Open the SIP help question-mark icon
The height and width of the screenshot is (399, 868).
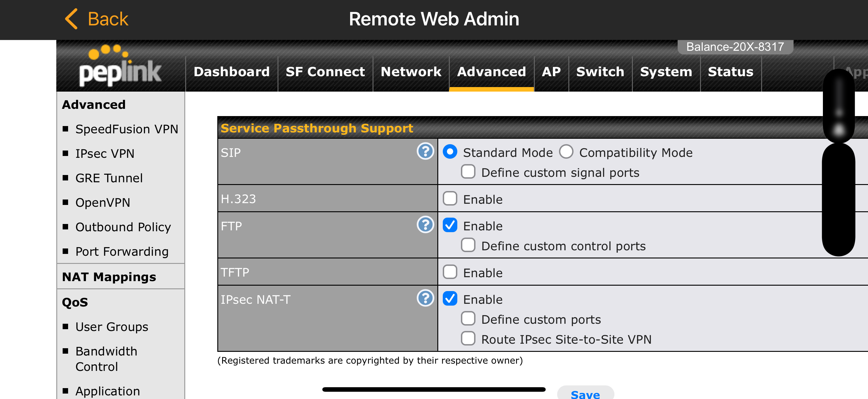(425, 151)
